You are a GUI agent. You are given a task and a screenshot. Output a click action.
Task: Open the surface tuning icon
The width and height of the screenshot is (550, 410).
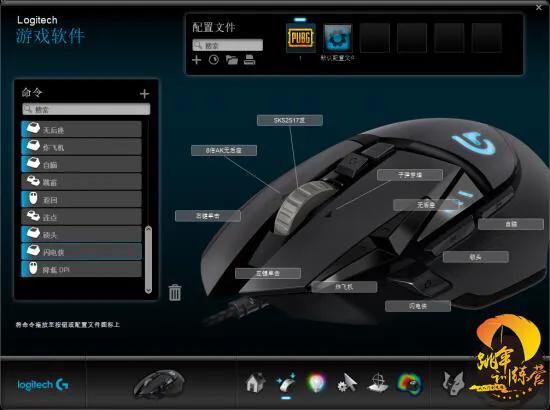[378, 383]
